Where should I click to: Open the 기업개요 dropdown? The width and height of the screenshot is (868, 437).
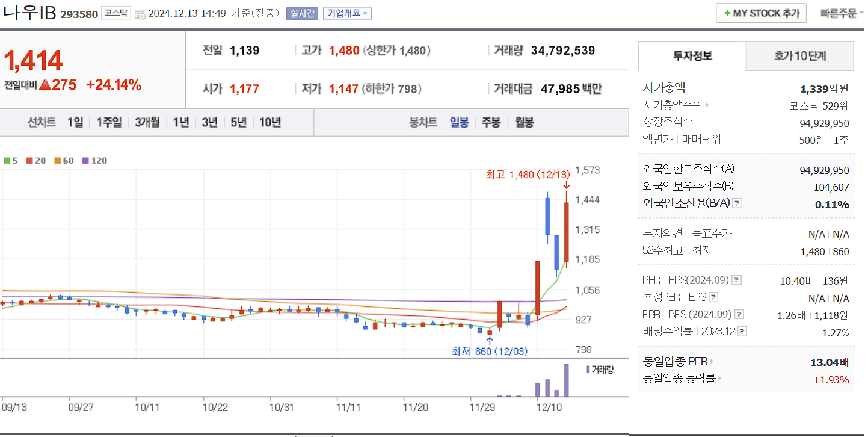(x=346, y=13)
